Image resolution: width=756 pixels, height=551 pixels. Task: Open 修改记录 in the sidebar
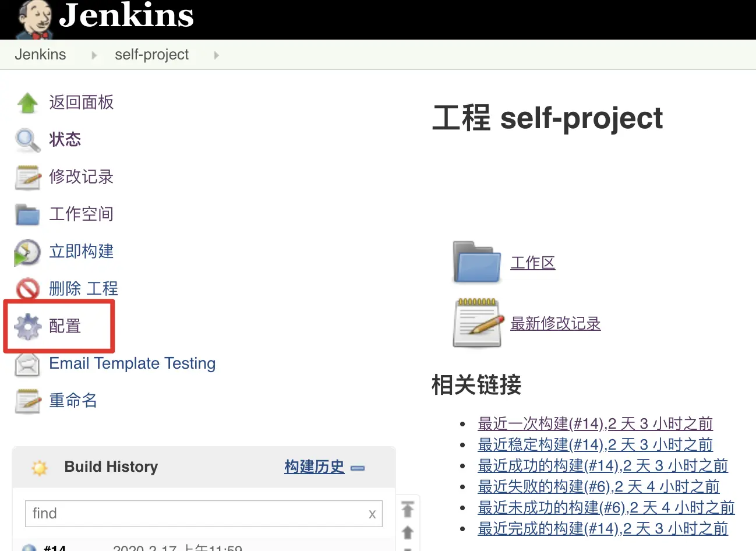click(81, 176)
